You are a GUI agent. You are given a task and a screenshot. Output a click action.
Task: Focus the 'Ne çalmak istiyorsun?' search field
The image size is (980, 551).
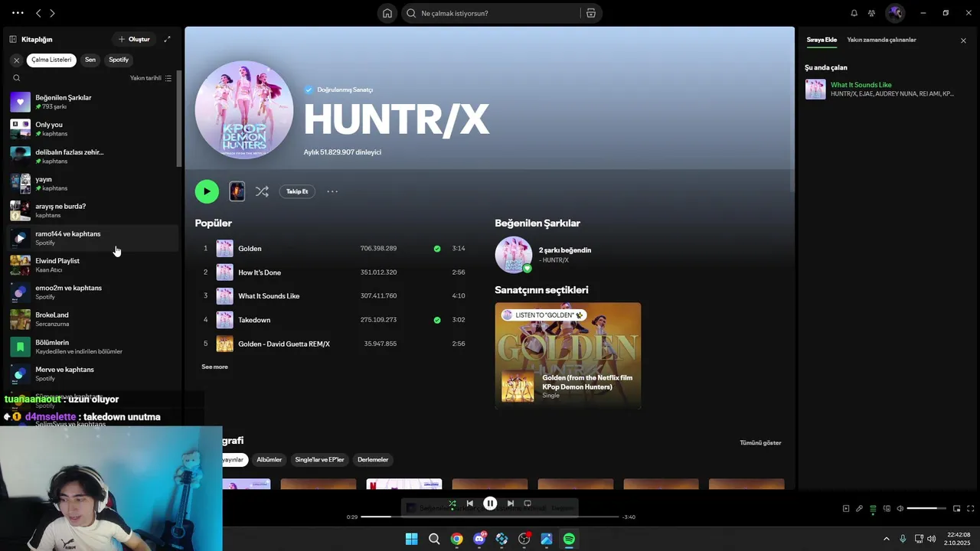[492, 13]
